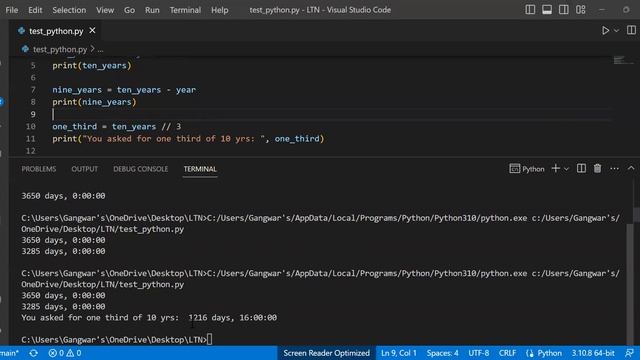
Task: Select the TERMINAL panel tab
Action: [200, 169]
